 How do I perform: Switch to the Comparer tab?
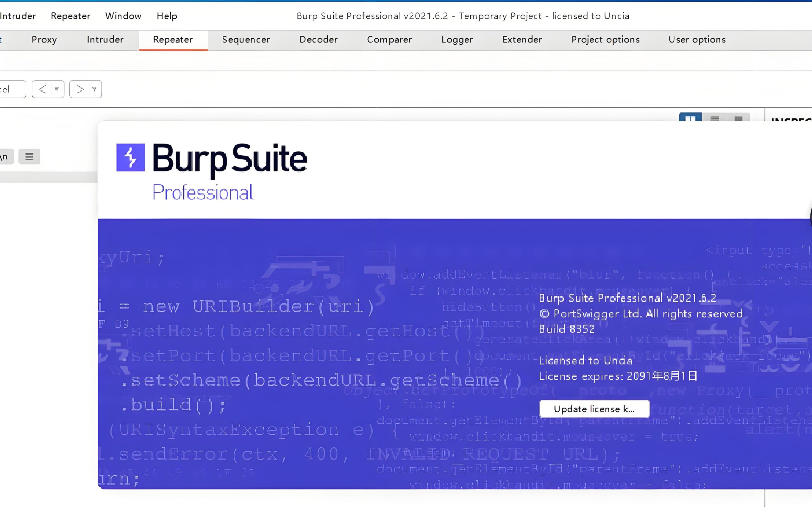click(x=389, y=40)
